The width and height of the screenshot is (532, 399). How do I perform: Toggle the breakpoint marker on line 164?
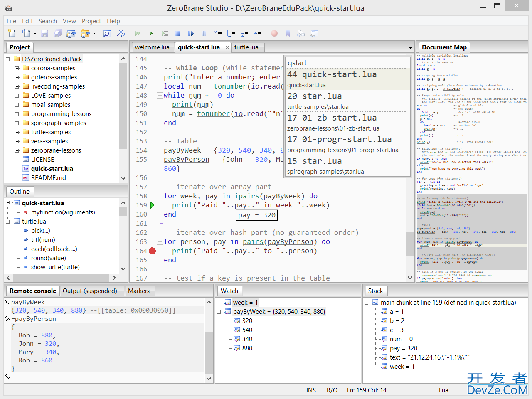[153, 251]
